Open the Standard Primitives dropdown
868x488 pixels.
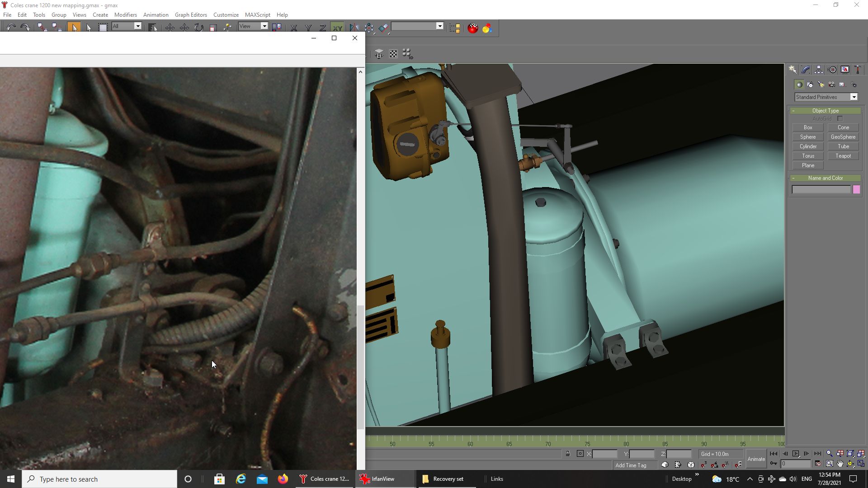tap(854, 97)
